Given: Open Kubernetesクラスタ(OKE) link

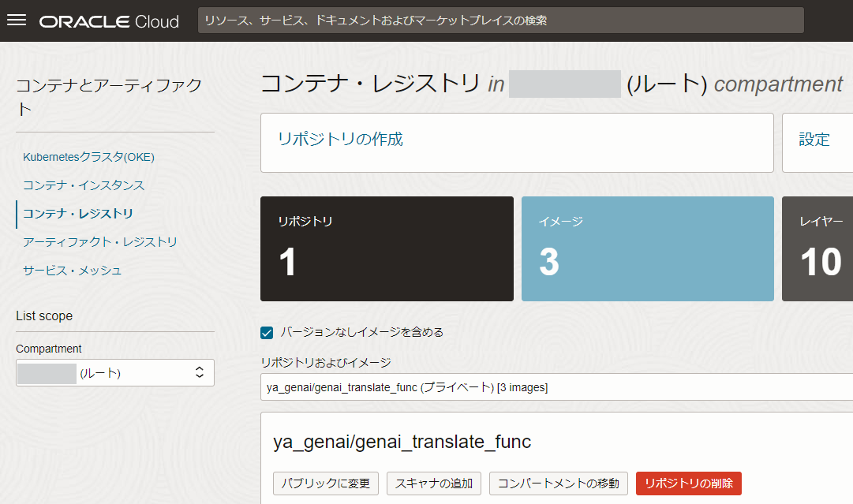Looking at the screenshot, I should click(x=88, y=157).
